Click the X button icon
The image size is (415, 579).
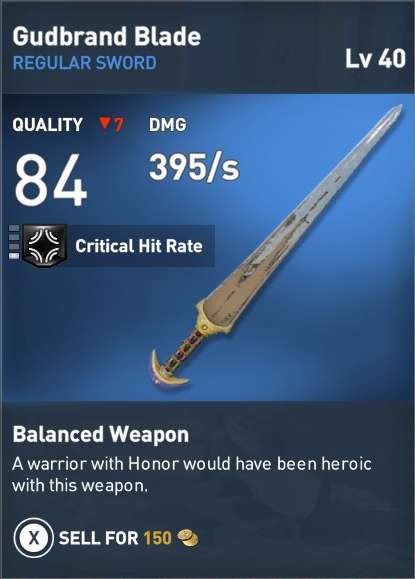pyautogui.click(x=34, y=538)
